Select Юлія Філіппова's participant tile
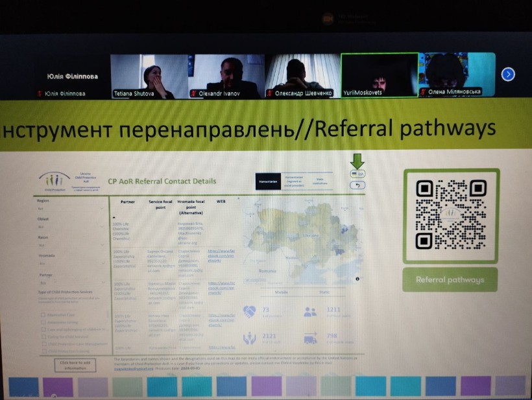 pyautogui.click(x=72, y=76)
